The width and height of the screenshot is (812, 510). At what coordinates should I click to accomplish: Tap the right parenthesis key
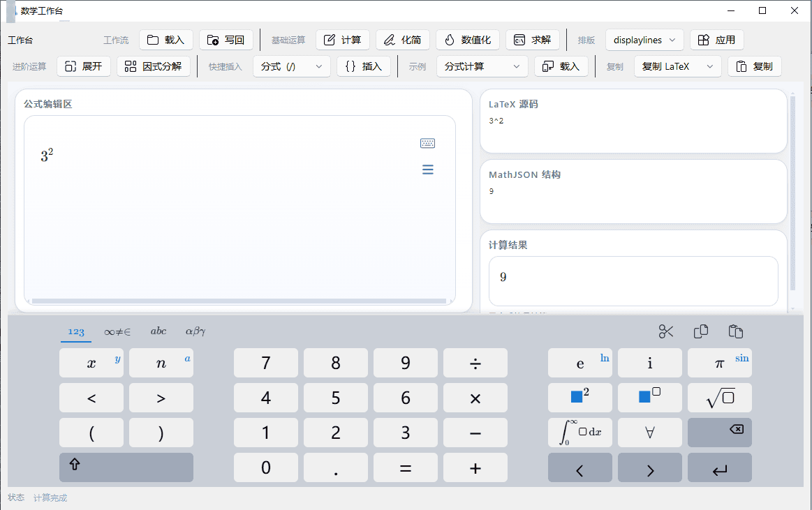coord(161,433)
